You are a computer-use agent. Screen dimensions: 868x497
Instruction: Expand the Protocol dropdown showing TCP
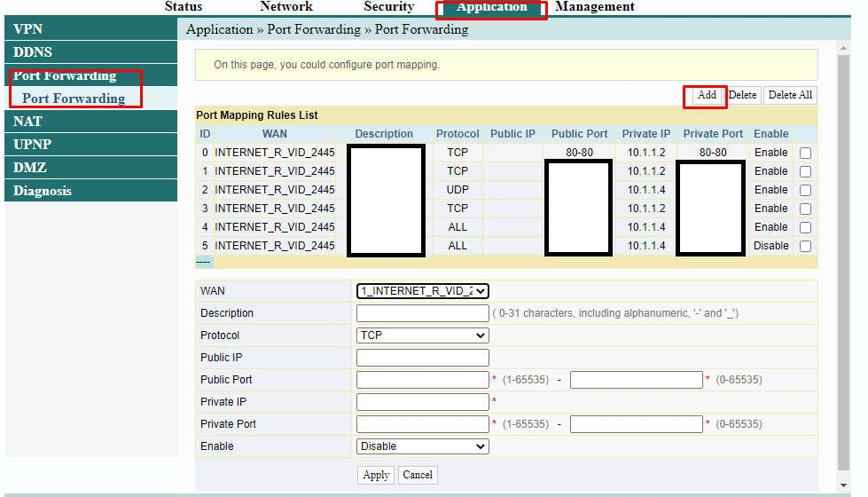tap(422, 335)
